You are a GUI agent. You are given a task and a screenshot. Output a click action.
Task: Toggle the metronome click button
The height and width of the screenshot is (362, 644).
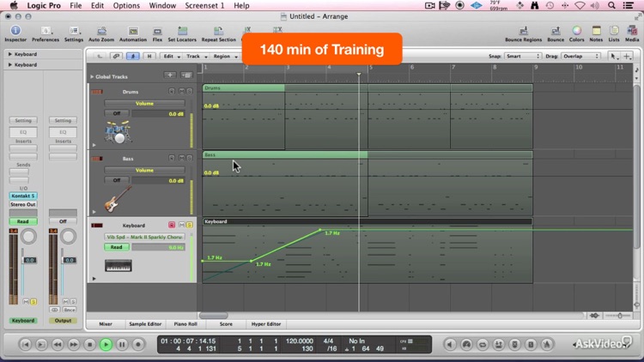tap(547, 344)
